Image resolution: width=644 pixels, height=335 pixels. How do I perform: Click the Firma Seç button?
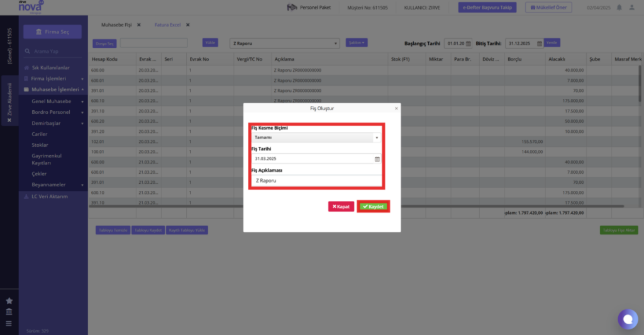coord(53,31)
